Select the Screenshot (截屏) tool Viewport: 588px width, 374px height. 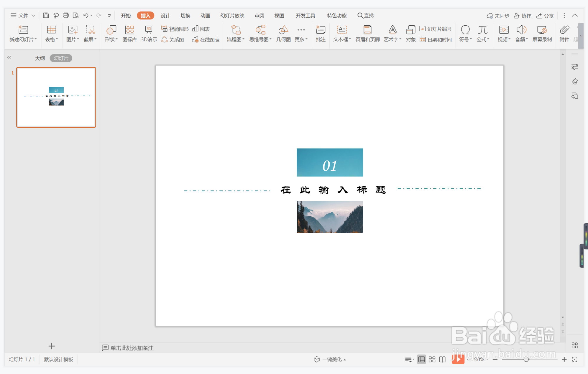pyautogui.click(x=90, y=34)
